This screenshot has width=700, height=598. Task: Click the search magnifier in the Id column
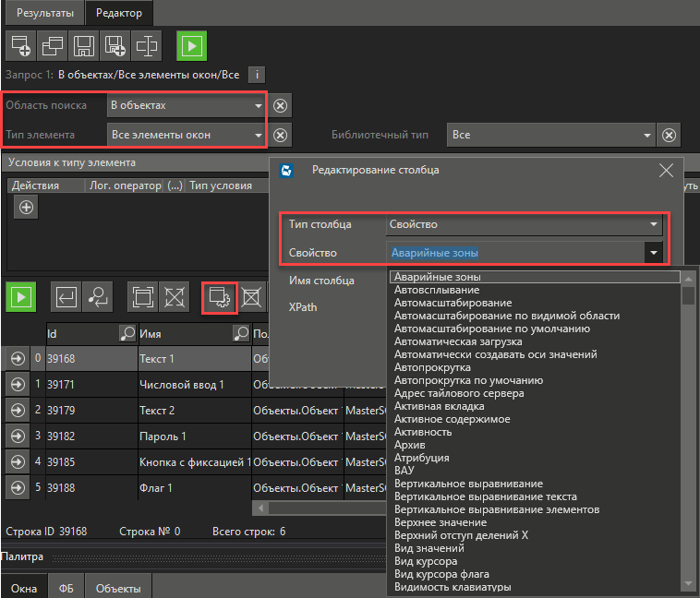click(127, 333)
